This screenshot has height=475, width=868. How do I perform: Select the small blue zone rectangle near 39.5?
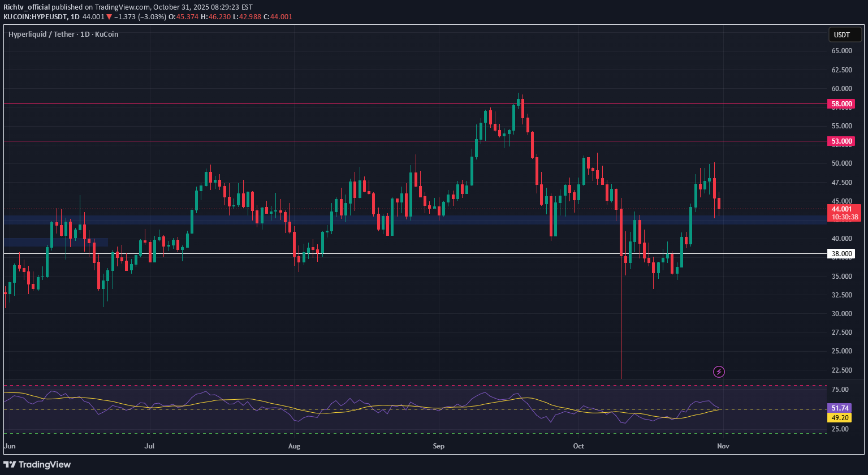(x=55, y=242)
